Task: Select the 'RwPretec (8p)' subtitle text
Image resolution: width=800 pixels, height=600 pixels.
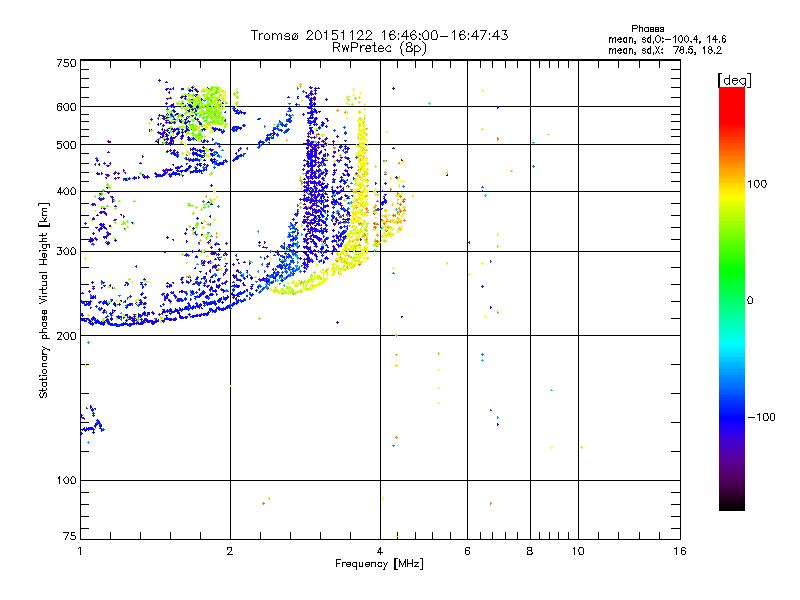Action: coord(379,48)
